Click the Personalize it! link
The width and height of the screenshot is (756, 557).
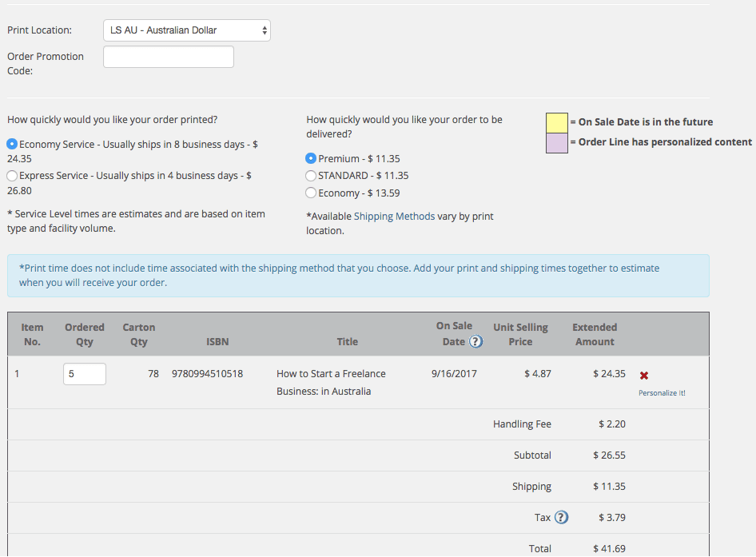[x=662, y=393]
